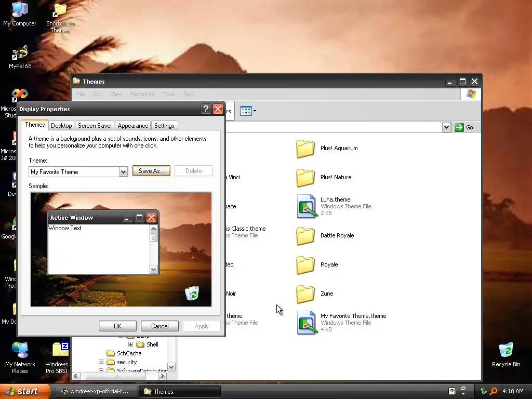Open the File menu in Themes window
This screenshot has height=399, width=532.
point(81,95)
